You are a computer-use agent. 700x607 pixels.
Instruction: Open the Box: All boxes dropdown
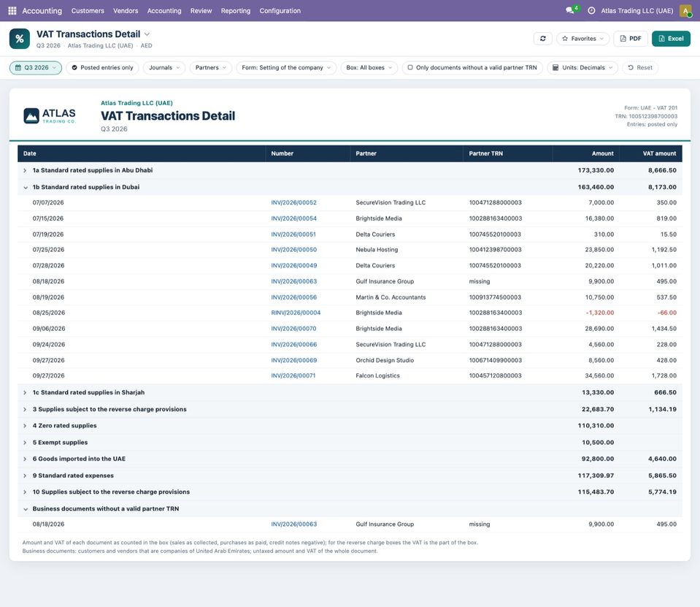click(369, 67)
